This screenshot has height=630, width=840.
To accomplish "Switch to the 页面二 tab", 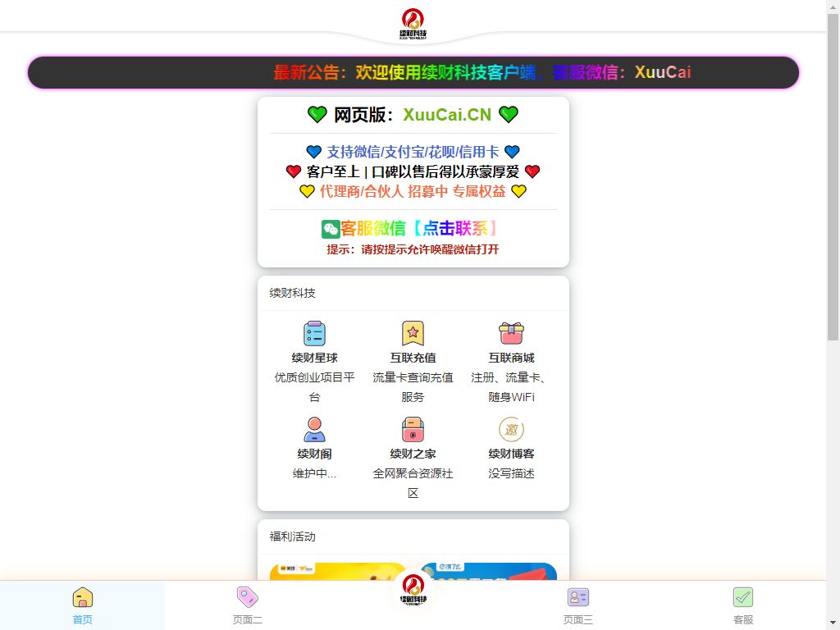I will click(x=247, y=605).
